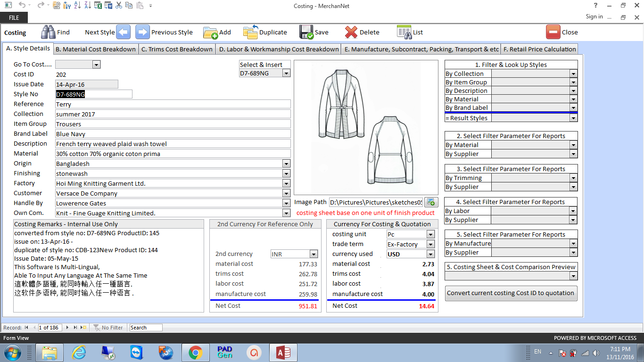The image size is (644, 362).
Task: Click the Description text field
Action: pyautogui.click(x=173, y=144)
